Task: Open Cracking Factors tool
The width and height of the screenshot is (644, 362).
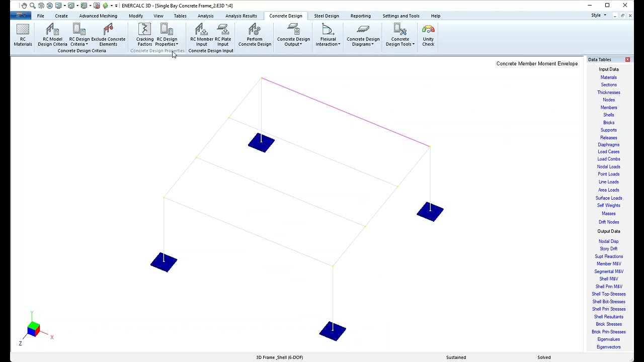Action: coord(145,35)
